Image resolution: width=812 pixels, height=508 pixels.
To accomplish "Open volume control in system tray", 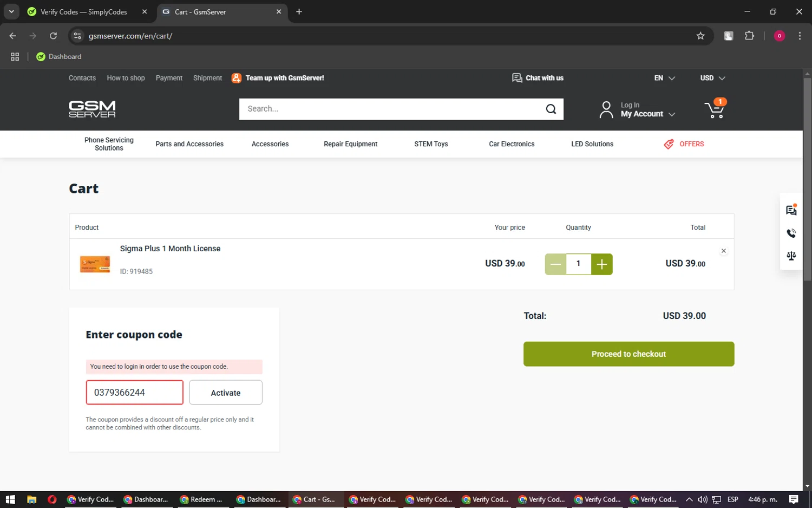I will pyautogui.click(x=703, y=499).
